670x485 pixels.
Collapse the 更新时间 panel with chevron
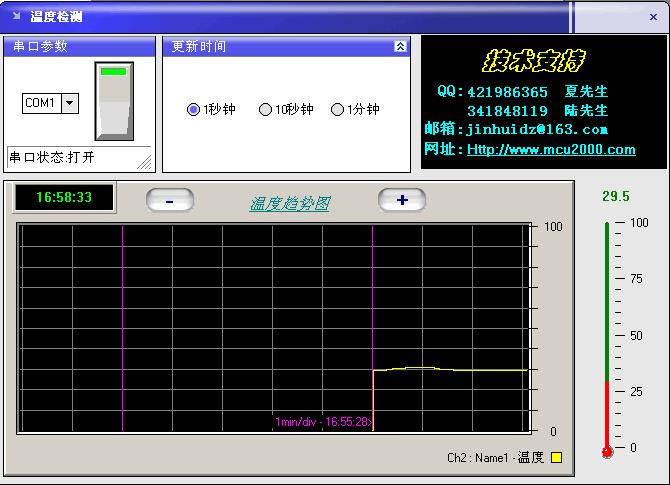click(400, 46)
